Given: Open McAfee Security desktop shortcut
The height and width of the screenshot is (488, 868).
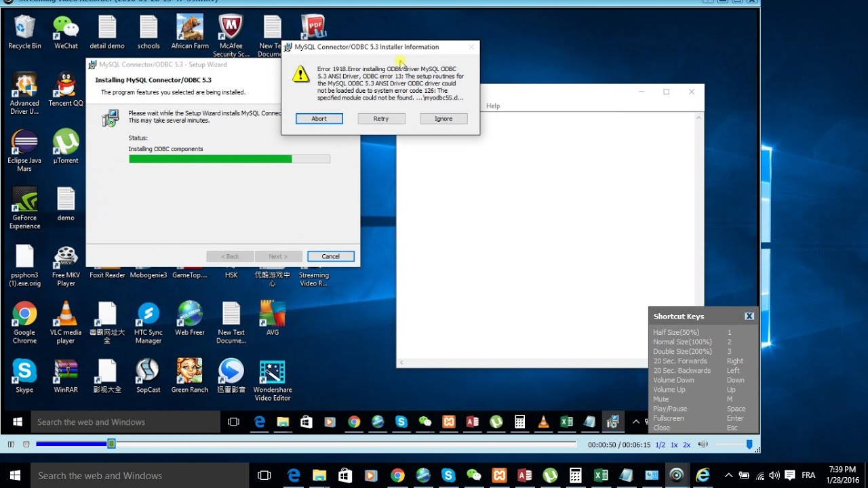Looking at the screenshot, I should pyautogui.click(x=231, y=35).
